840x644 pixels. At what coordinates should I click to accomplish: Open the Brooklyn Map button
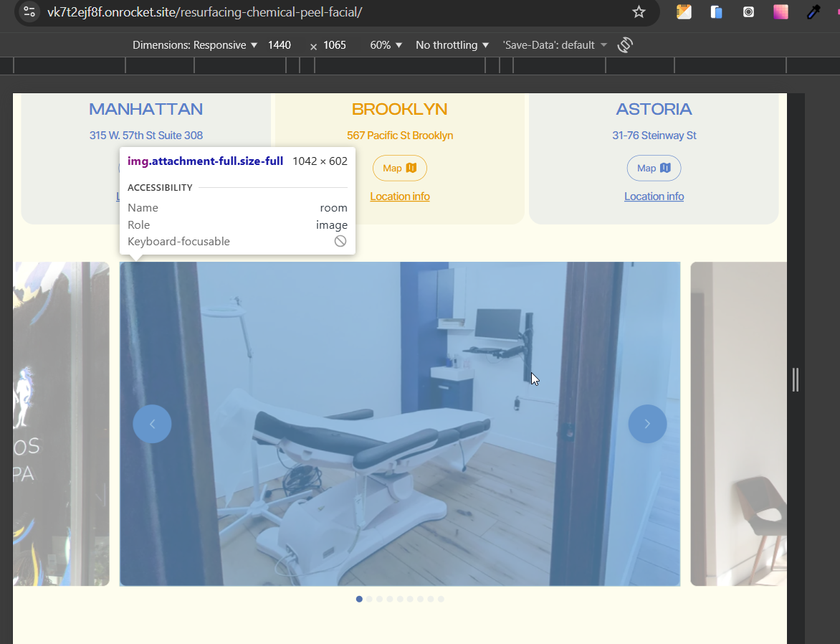pyautogui.click(x=400, y=169)
